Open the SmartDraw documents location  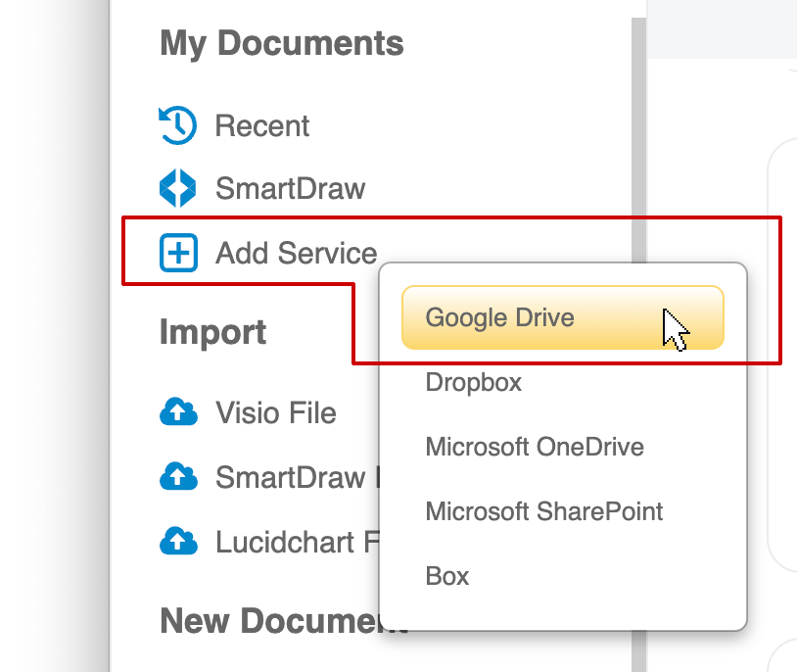(290, 188)
